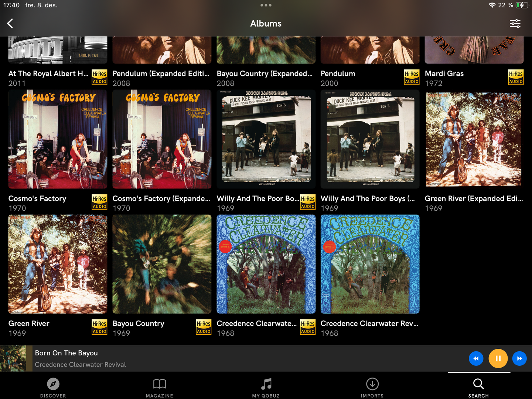The width and height of the screenshot is (532, 399).
Task: Open Creedence Clearwater Revival Hi-Res debut cover
Action: (x=266, y=264)
